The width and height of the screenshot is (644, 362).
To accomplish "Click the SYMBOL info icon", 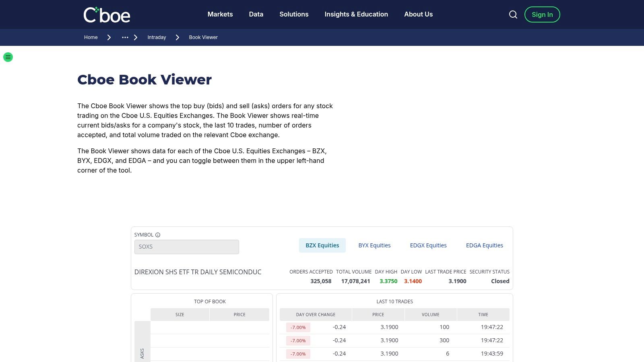I will pos(158,234).
